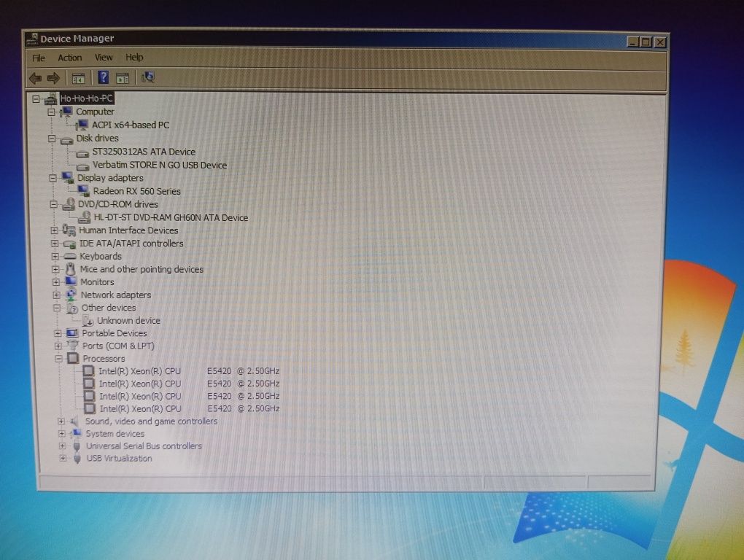Expand the Human Interface Devices category
744x560 pixels.
pyautogui.click(x=54, y=230)
